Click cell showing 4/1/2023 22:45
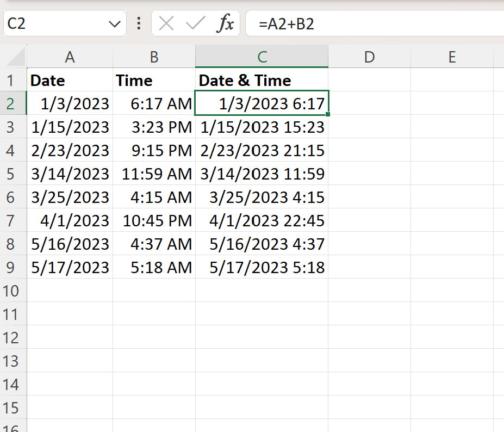Screen dimensions: 504x432 (x=262, y=220)
